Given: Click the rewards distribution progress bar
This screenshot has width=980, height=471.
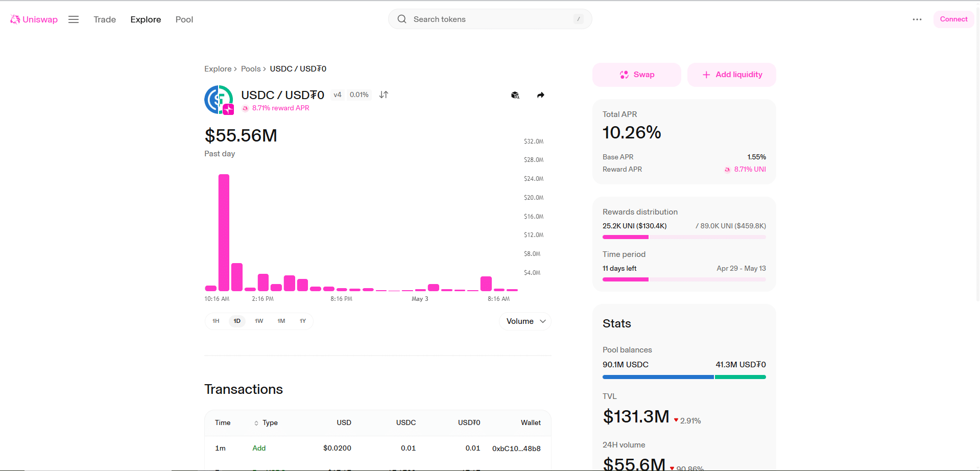Looking at the screenshot, I should (684, 237).
